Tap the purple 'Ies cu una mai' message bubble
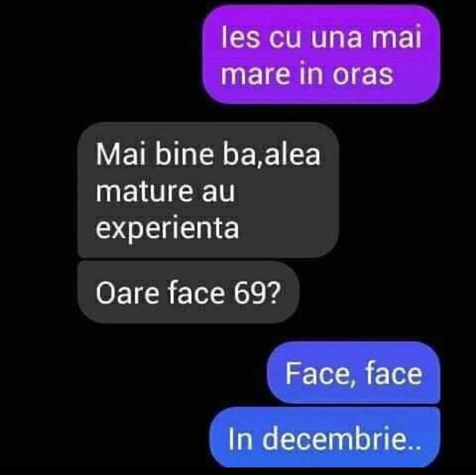 pyautogui.click(x=321, y=55)
